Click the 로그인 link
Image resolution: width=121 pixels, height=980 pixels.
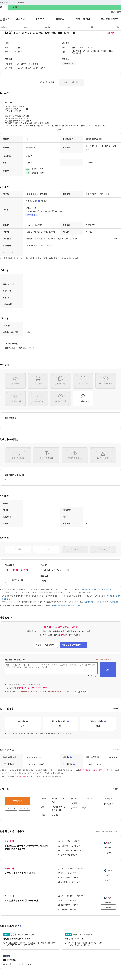113,12
